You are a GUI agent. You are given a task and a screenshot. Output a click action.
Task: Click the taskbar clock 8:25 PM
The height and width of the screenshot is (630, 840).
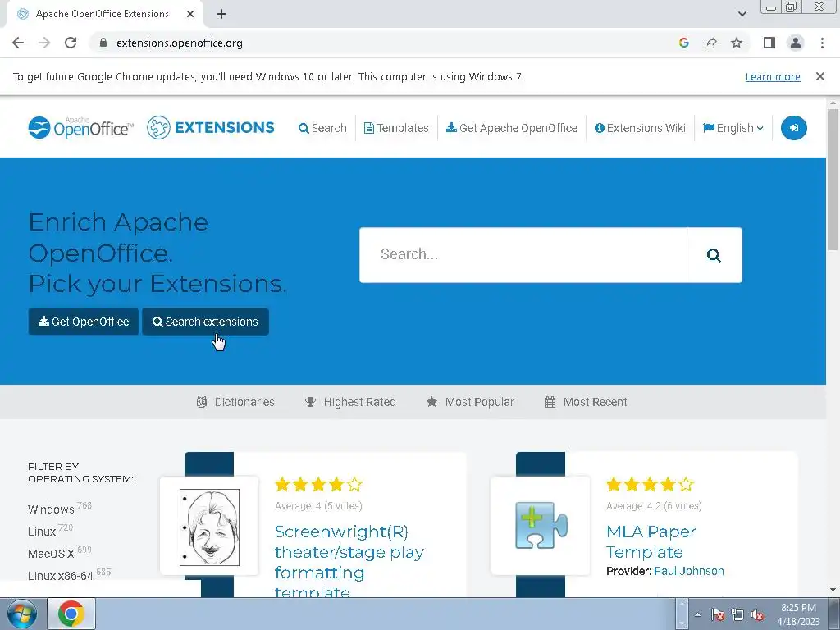(798, 614)
